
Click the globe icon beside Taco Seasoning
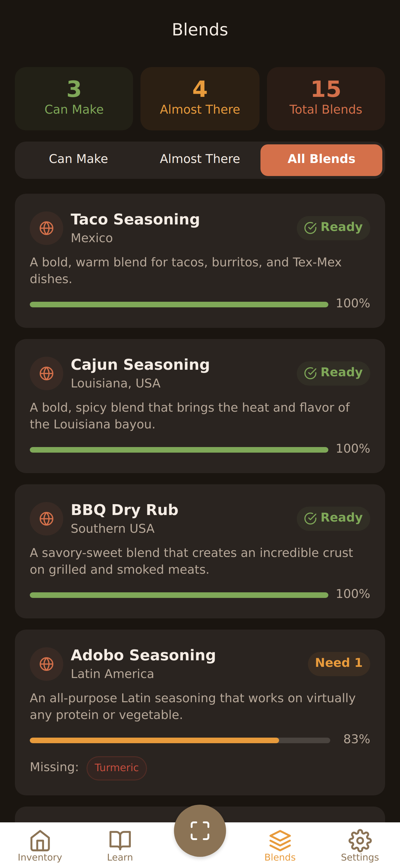click(x=47, y=228)
